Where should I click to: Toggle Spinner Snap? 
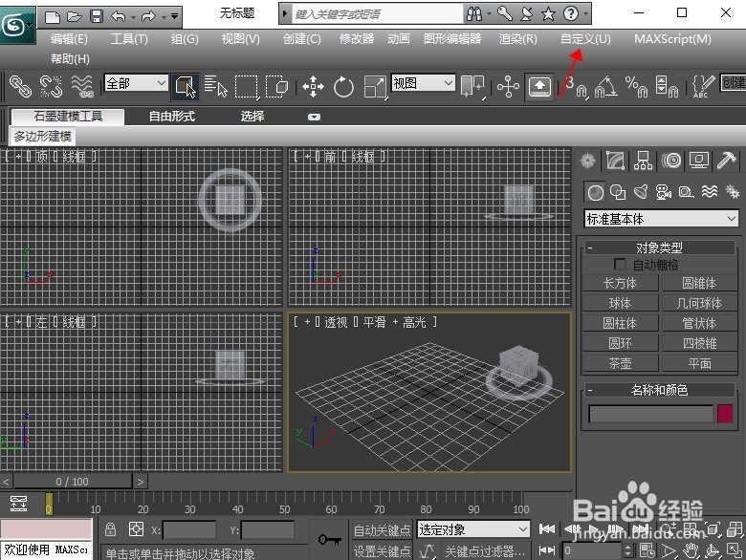tap(667, 87)
